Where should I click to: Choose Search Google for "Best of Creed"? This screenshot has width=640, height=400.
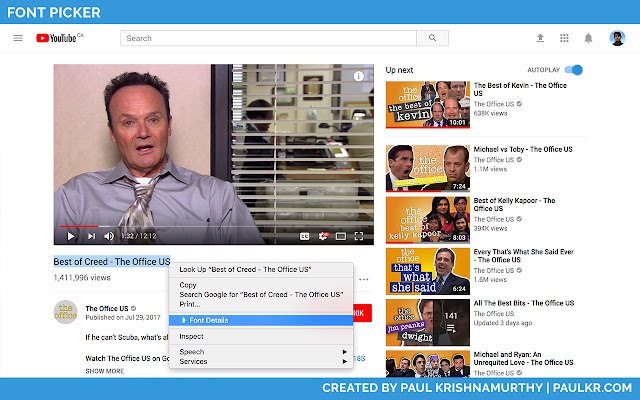(x=261, y=294)
